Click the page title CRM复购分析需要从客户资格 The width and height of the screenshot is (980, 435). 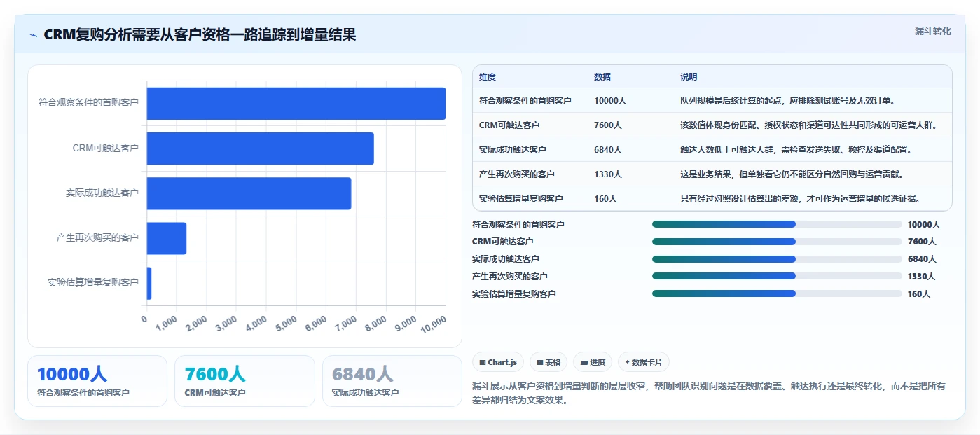point(200,35)
